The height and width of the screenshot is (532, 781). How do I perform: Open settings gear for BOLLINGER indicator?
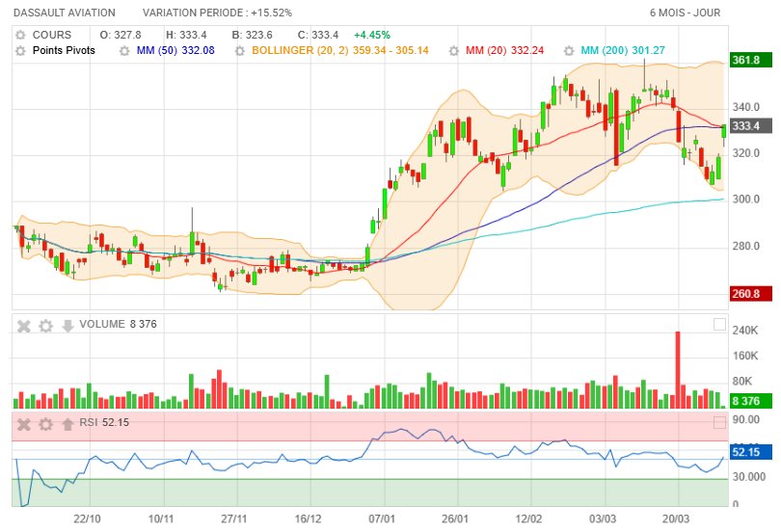239,51
